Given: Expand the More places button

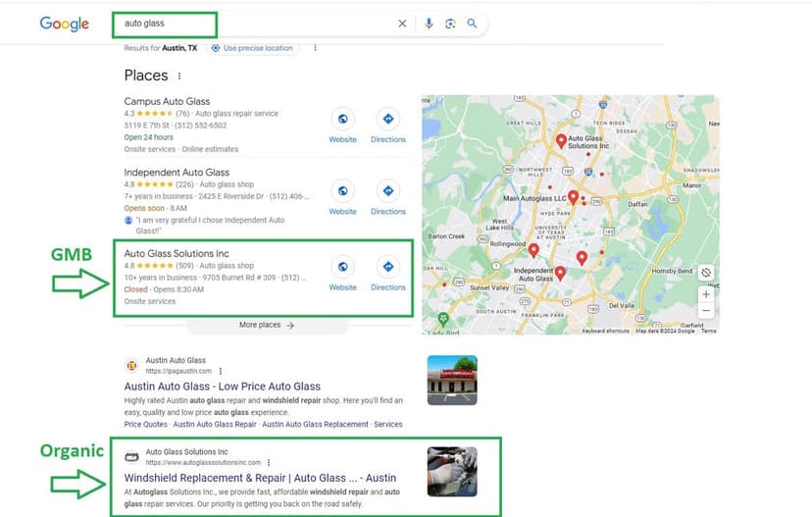Looking at the screenshot, I should 267,325.
